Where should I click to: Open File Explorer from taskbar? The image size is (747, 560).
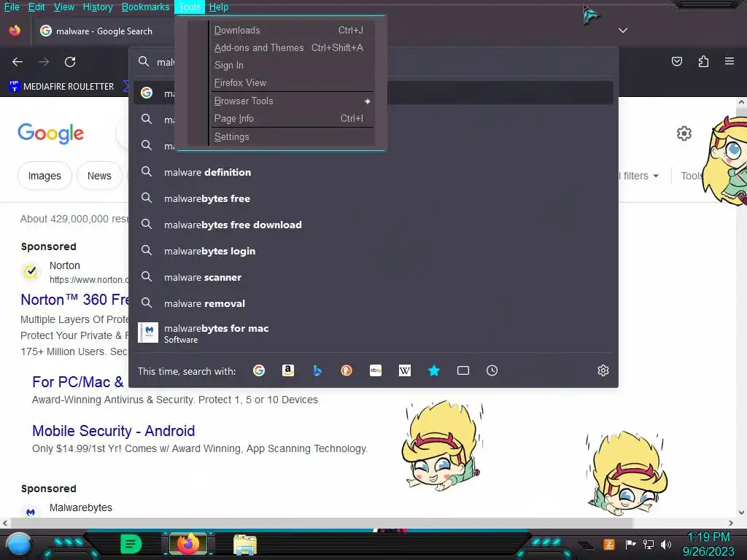pos(245,545)
